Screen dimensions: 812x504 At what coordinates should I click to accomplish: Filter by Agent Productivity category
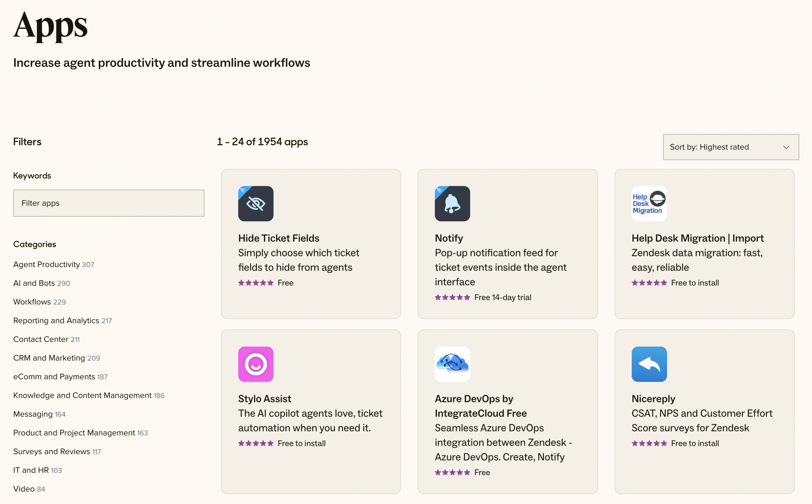[x=47, y=264]
